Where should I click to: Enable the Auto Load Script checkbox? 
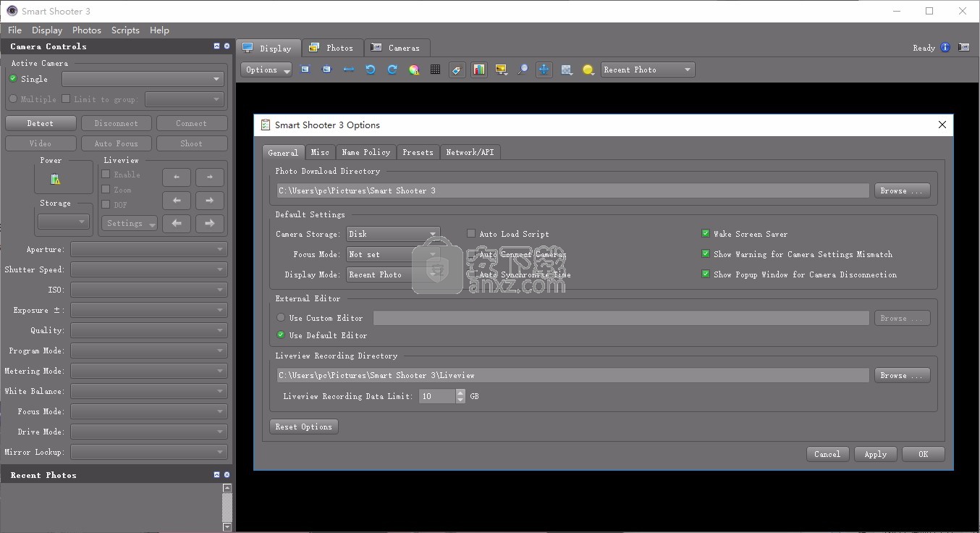point(471,234)
